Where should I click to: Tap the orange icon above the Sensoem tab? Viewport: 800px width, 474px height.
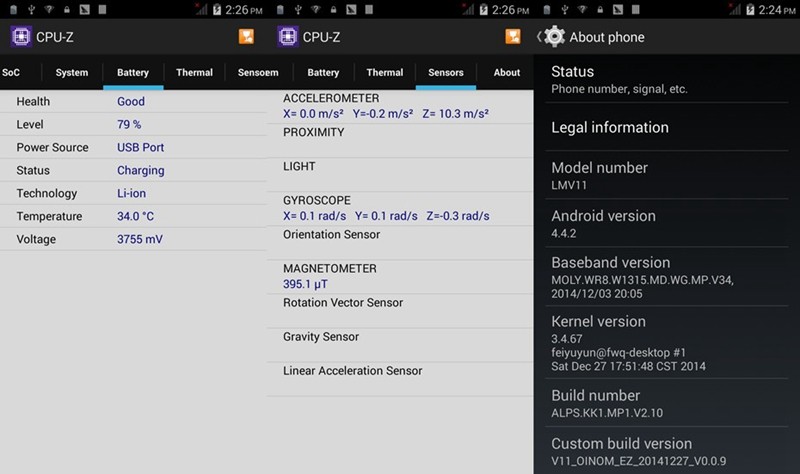[x=247, y=37]
